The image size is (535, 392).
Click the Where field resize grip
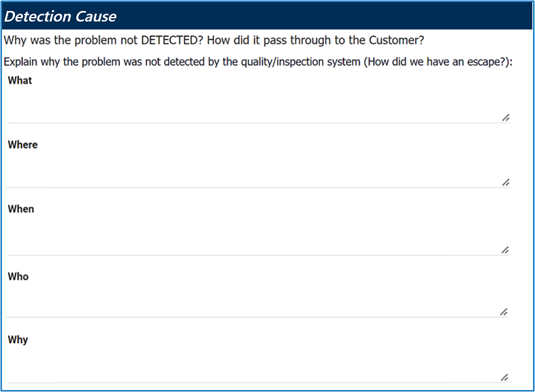click(505, 182)
